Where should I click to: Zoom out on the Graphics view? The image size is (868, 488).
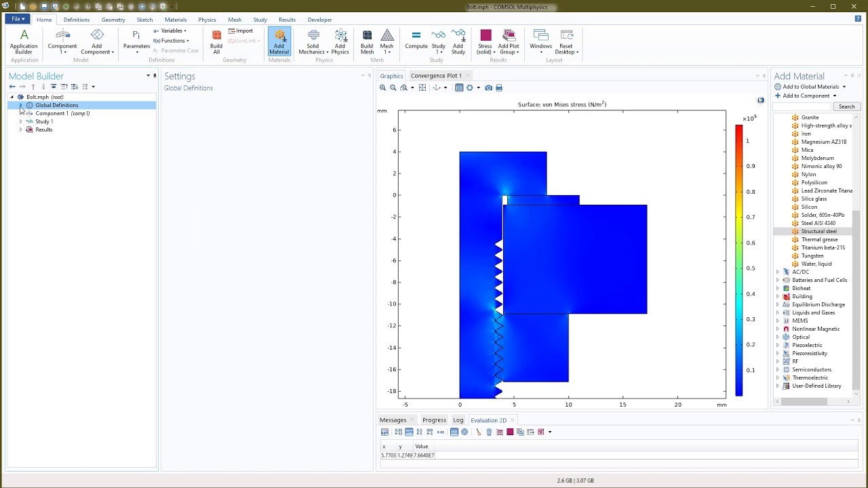[393, 88]
